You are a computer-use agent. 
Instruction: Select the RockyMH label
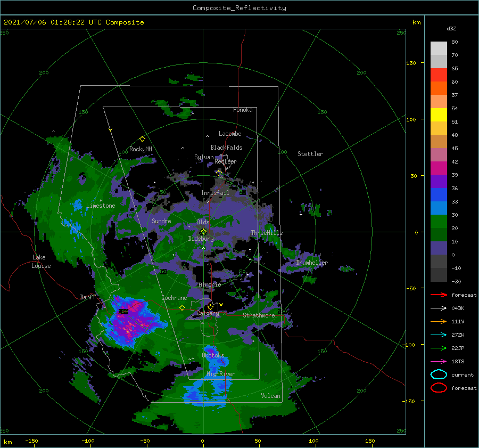[141, 149]
